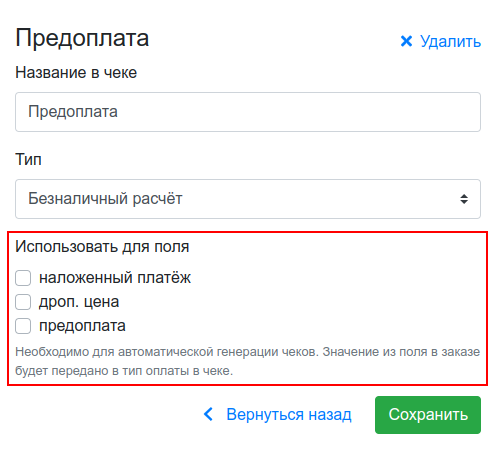The width and height of the screenshot is (496, 451).
Task: Click the lowercase предоплата checkbox label
Action: (x=82, y=326)
